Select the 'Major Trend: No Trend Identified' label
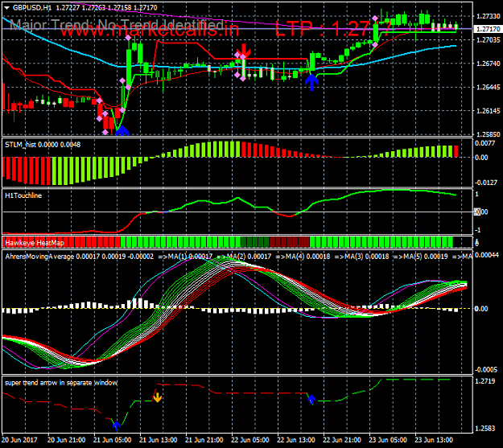 (115, 25)
